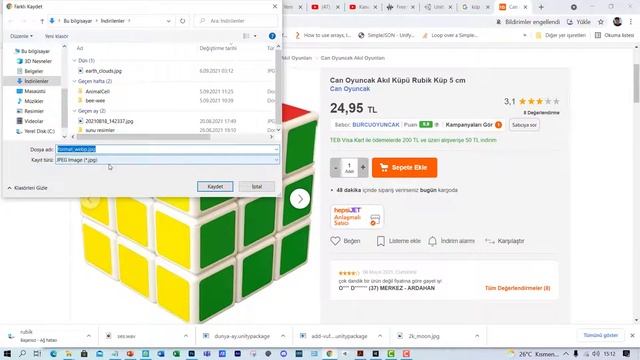Close the downloads bar

point(632,335)
